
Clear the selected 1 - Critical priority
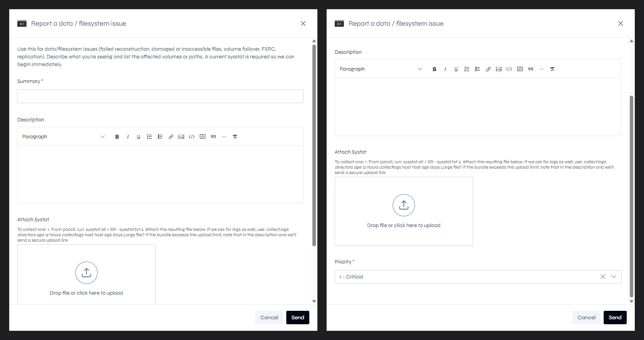[603, 277]
